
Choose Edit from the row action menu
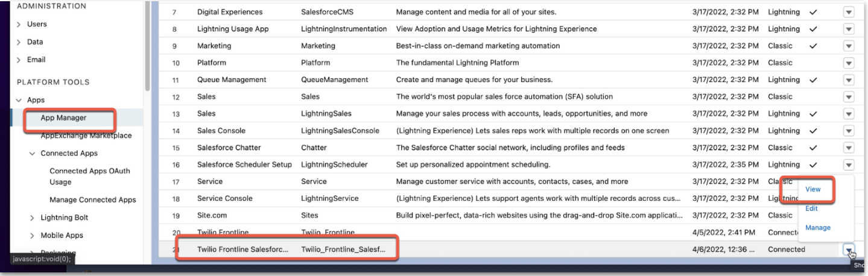(x=811, y=209)
